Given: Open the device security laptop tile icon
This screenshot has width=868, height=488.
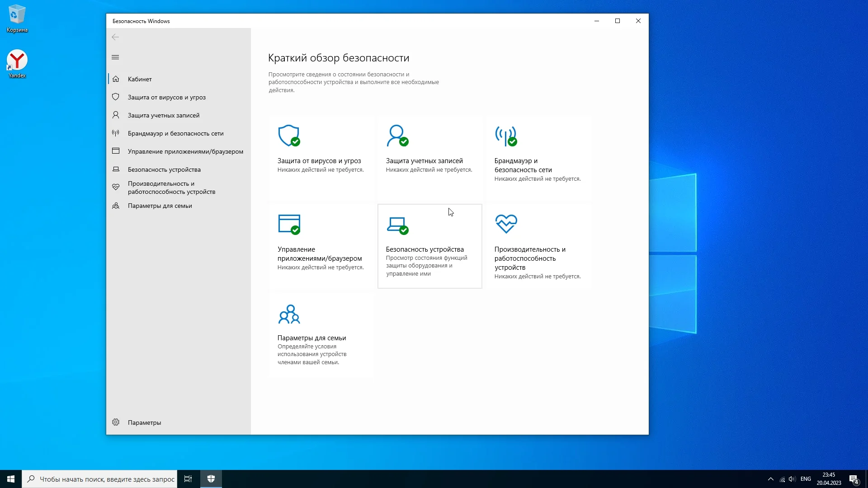Looking at the screenshot, I should pos(397,225).
